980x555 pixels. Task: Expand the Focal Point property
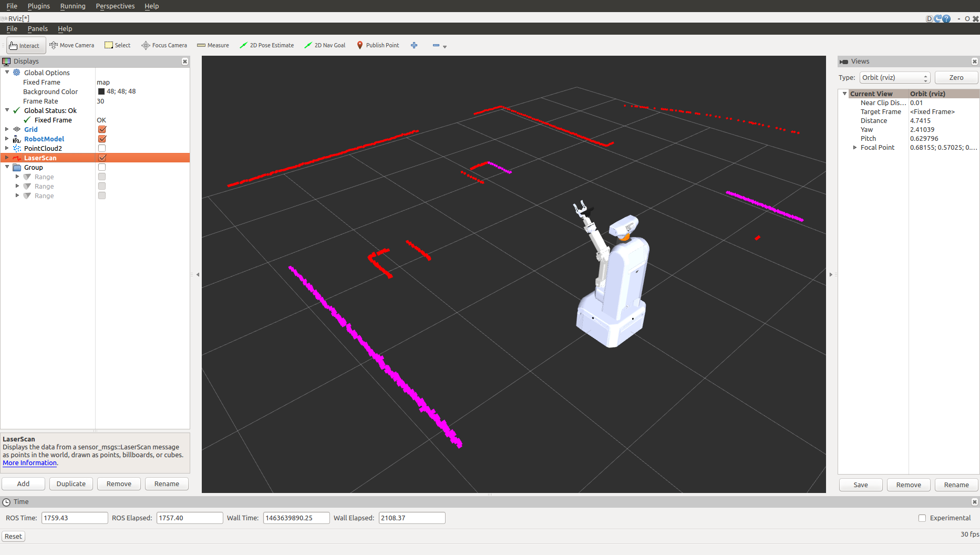pos(854,148)
